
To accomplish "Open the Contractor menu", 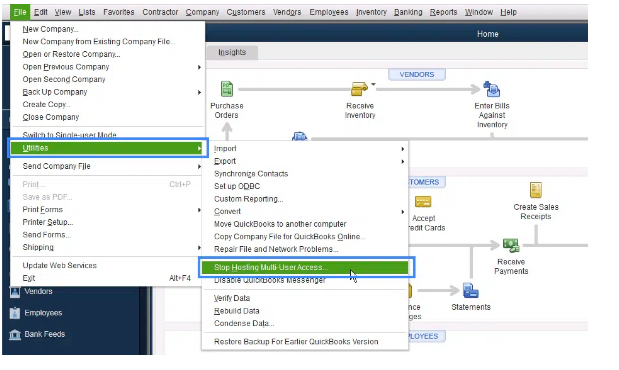I will (x=160, y=12).
